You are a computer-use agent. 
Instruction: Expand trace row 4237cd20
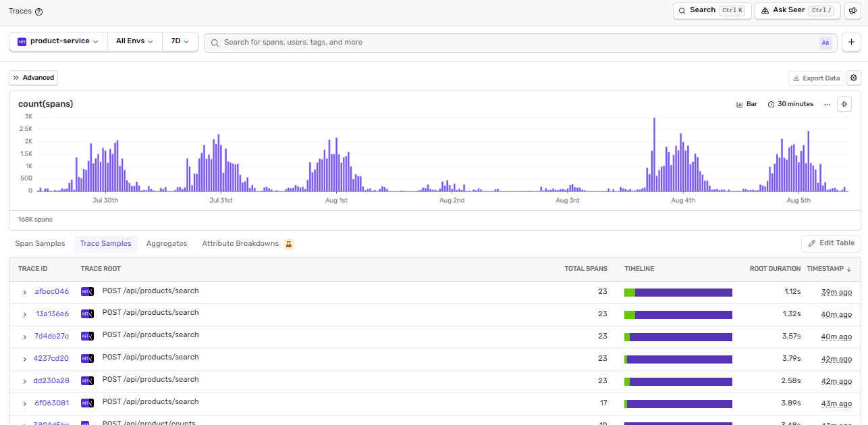pos(24,359)
